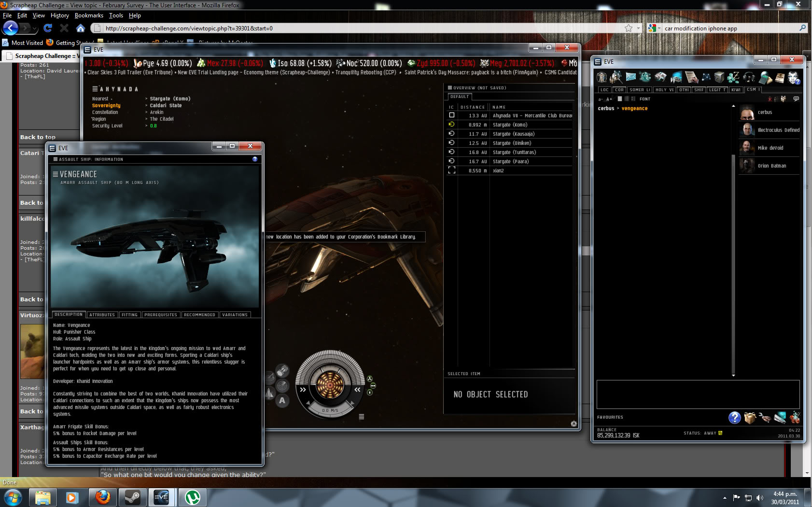Select the full-line chat display mode icon

pos(620,99)
